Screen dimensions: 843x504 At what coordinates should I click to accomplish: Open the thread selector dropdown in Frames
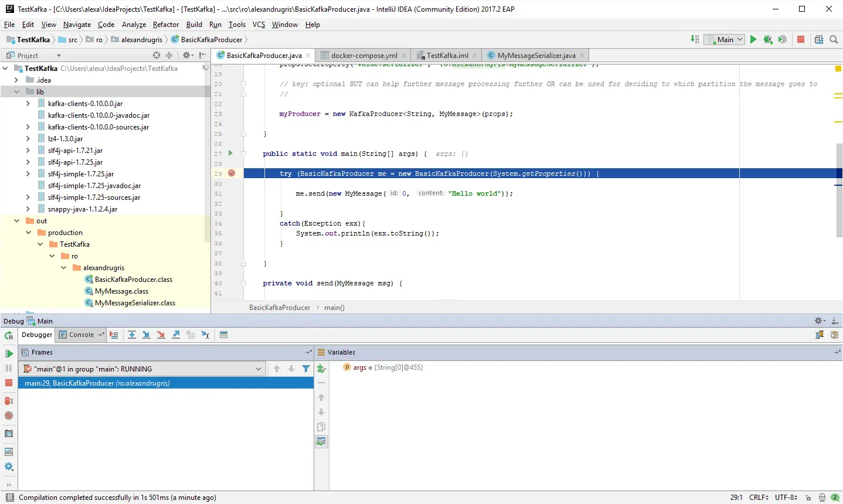point(142,369)
